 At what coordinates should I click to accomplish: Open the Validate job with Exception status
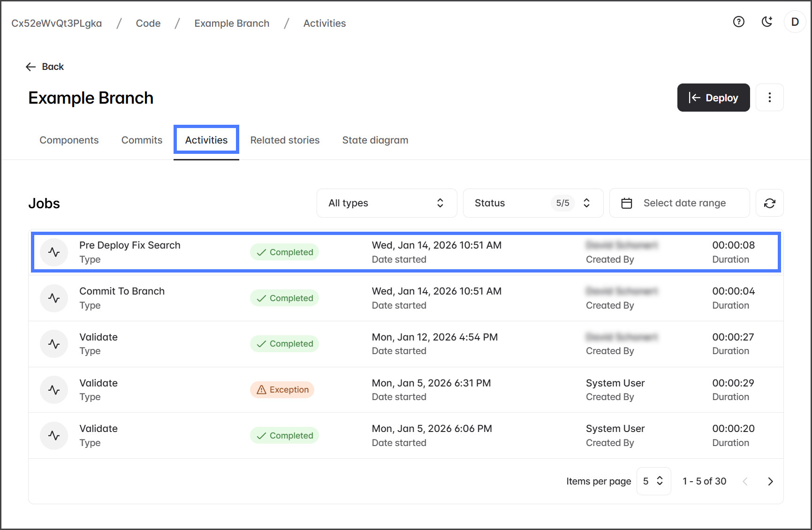[99, 383]
